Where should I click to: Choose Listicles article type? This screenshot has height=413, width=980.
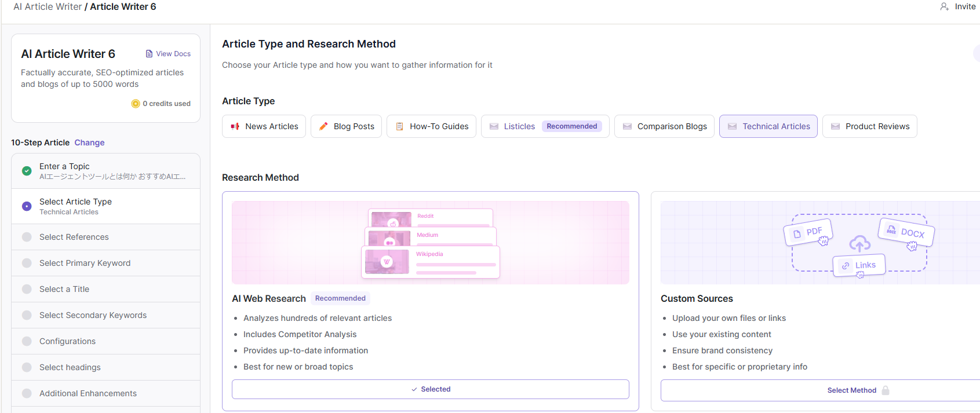pyautogui.click(x=545, y=126)
